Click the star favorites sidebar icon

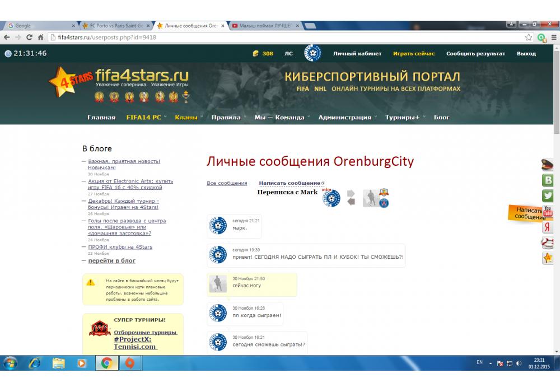click(x=548, y=258)
